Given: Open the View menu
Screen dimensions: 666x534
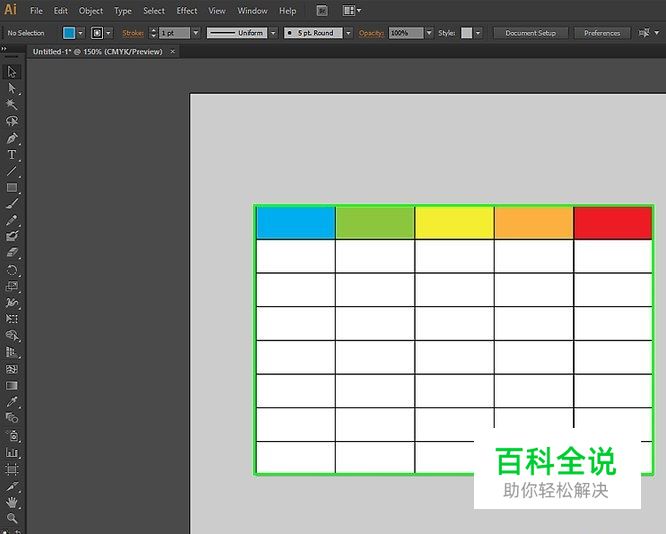Looking at the screenshot, I should pyautogui.click(x=217, y=11).
